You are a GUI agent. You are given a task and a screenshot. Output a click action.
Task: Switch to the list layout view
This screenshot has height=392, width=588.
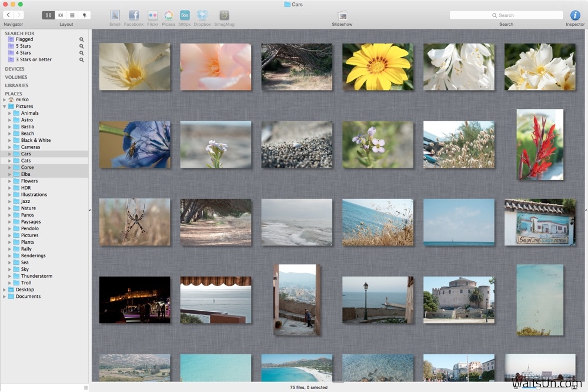tap(72, 15)
